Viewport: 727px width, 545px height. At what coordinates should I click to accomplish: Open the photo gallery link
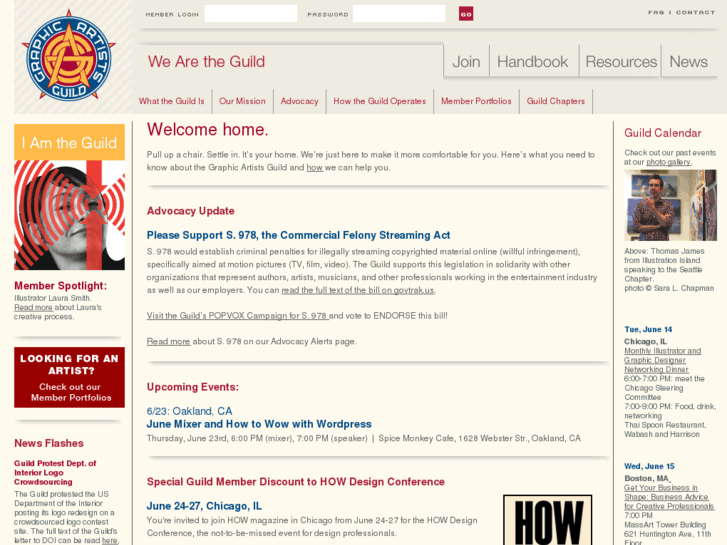(668, 162)
